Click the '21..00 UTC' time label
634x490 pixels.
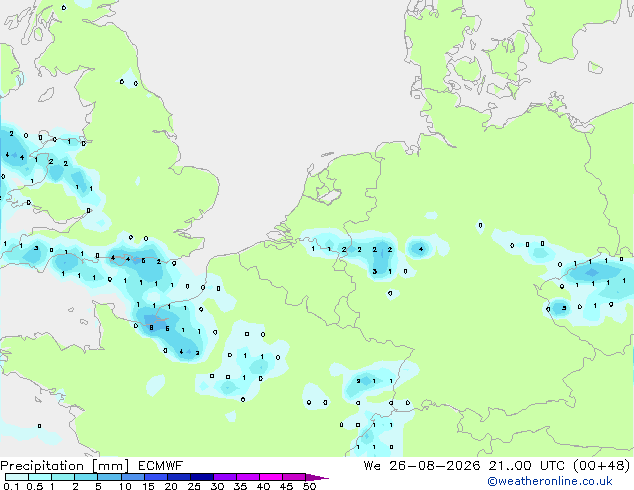(526, 466)
